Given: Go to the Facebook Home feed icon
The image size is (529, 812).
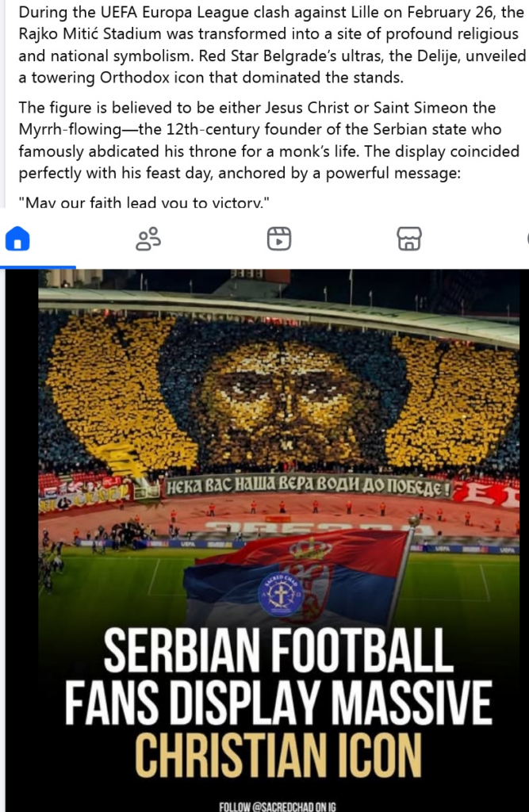Looking at the screenshot, I should pyautogui.click(x=17, y=239).
